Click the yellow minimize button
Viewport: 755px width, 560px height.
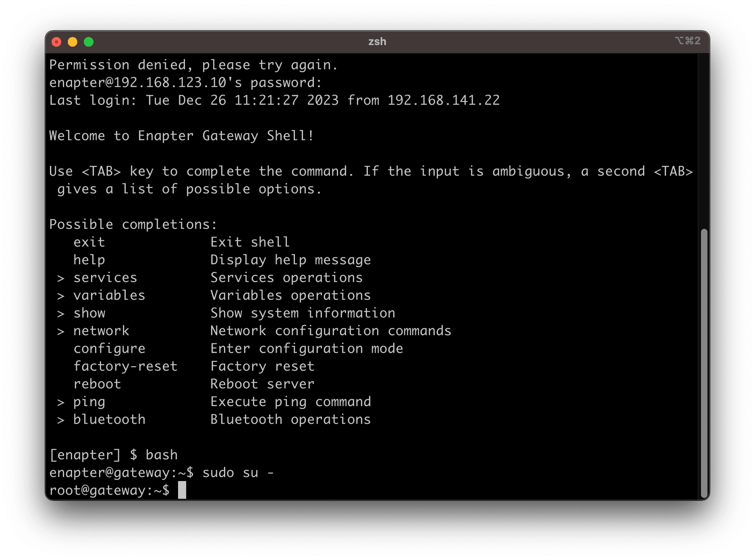[x=73, y=42]
